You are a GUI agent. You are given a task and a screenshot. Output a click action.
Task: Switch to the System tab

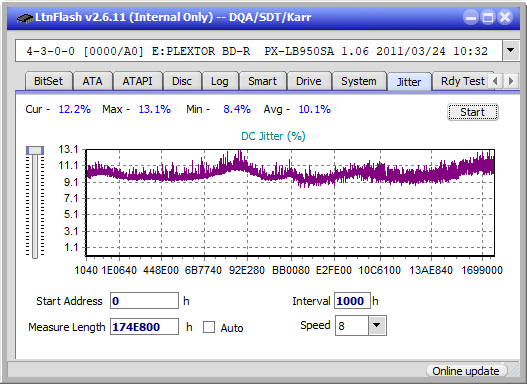pyautogui.click(x=359, y=81)
